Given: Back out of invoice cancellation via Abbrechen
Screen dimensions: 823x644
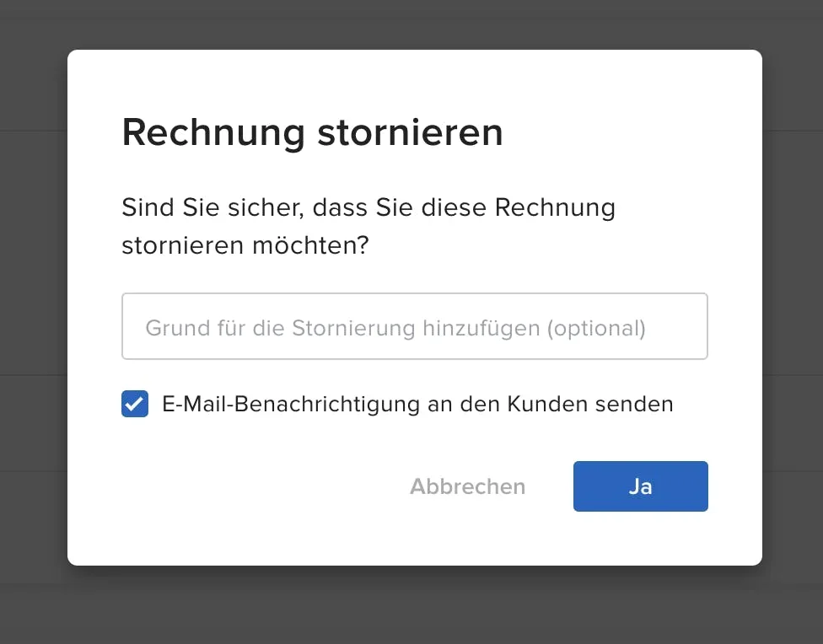Looking at the screenshot, I should [x=467, y=486].
